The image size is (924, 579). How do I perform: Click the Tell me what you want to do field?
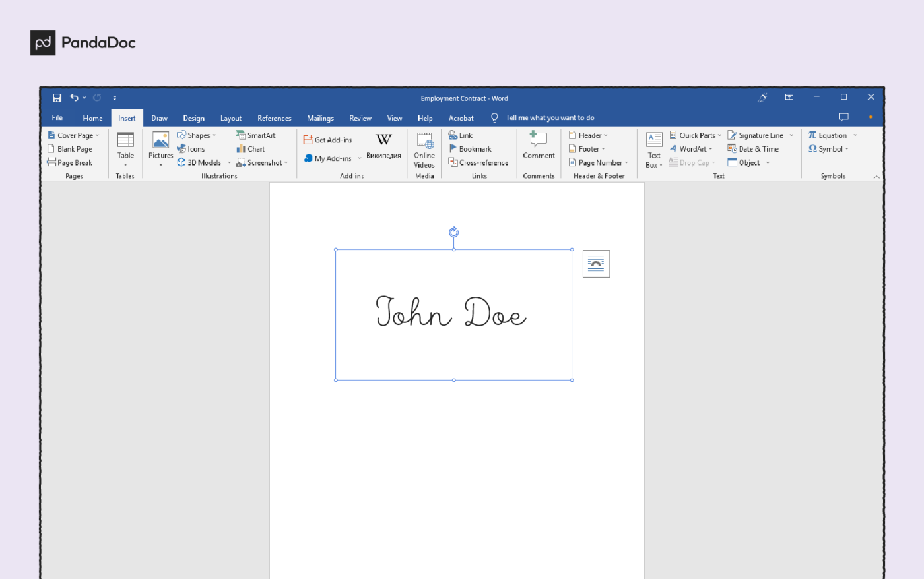(x=550, y=118)
